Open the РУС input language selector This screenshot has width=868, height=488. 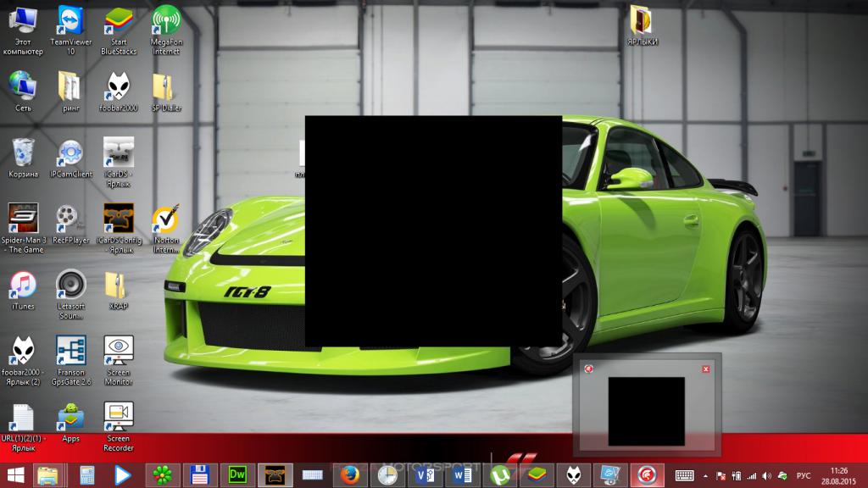coord(805,475)
